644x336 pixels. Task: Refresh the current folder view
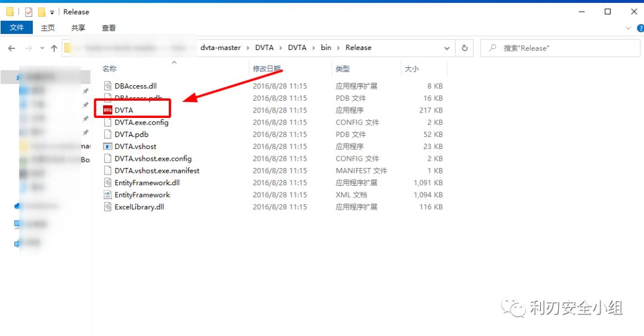pos(465,48)
